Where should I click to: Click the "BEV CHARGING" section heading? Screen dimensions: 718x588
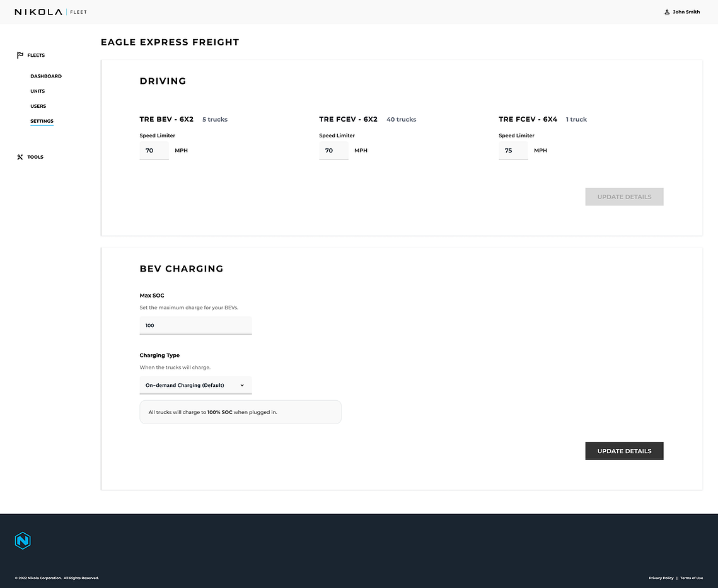pyautogui.click(x=182, y=269)
